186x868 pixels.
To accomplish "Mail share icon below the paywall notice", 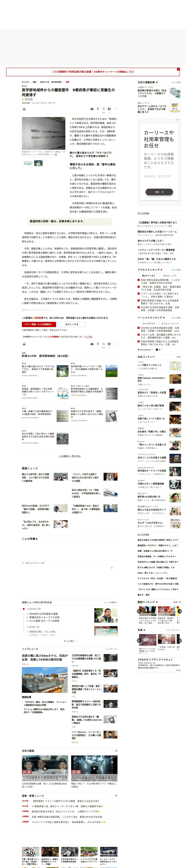I will tap(92, 344).
